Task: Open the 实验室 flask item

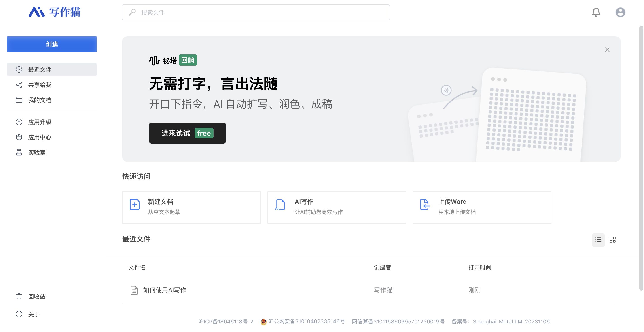Action: (x=36, y=153)
